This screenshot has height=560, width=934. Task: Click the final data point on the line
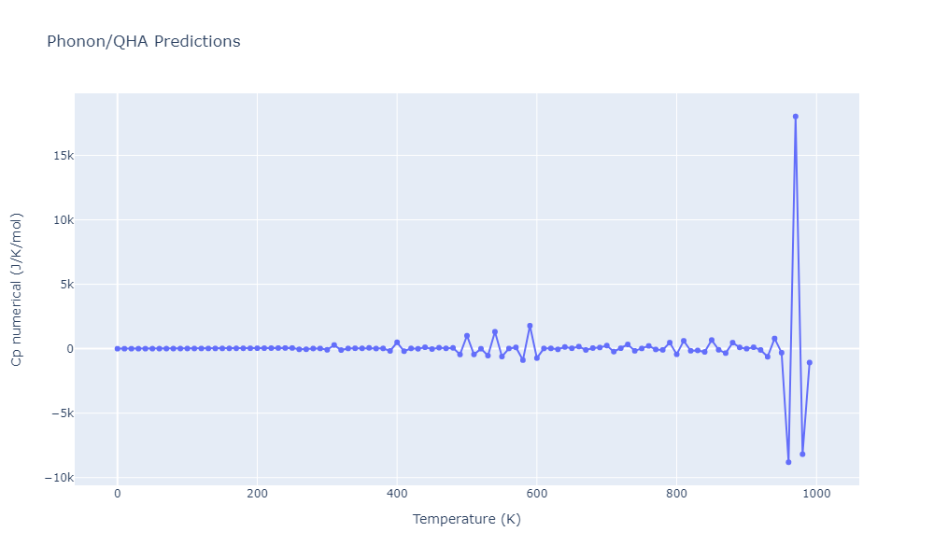(x=809, y=362)
